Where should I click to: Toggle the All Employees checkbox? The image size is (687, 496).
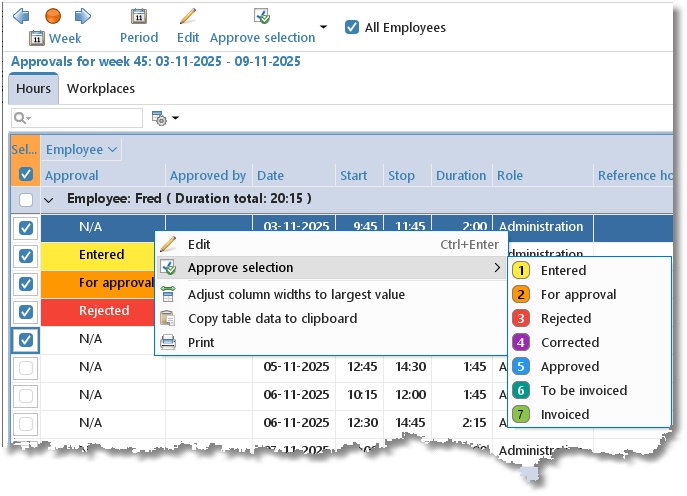coord(352,27)
